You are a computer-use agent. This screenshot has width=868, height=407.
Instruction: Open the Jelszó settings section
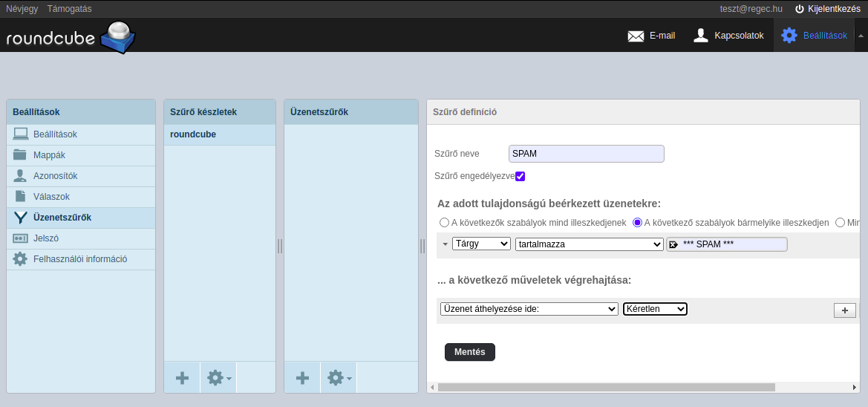46,238
